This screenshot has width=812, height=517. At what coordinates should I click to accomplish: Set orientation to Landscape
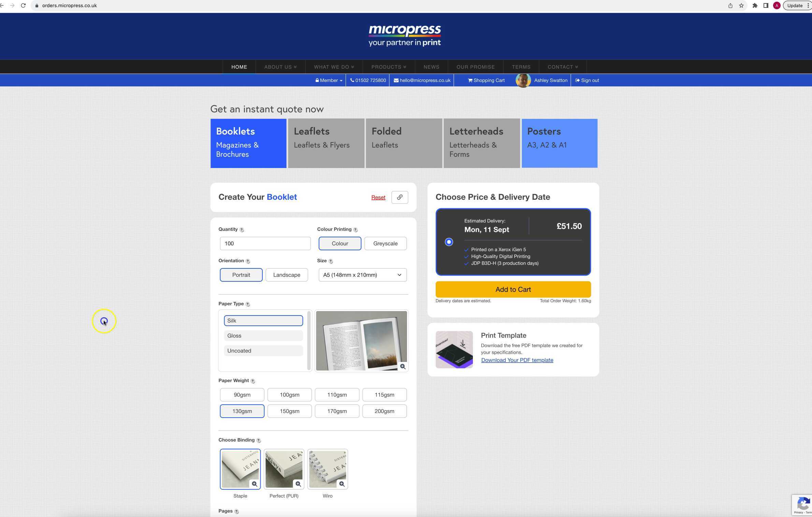click(x=287, y=275)
